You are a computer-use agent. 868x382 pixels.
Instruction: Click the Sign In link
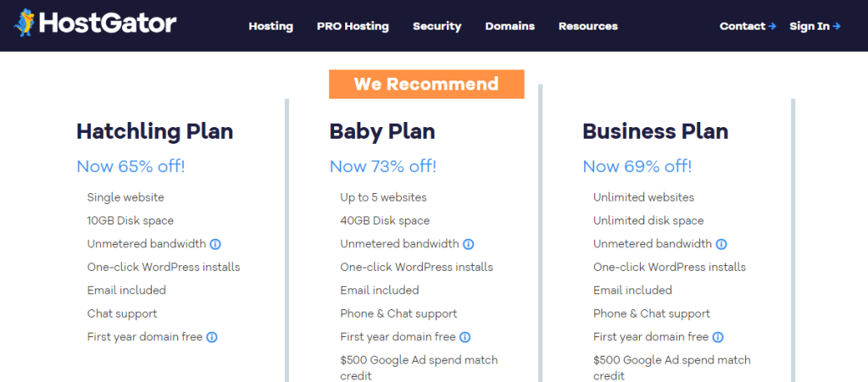(809, 26)
